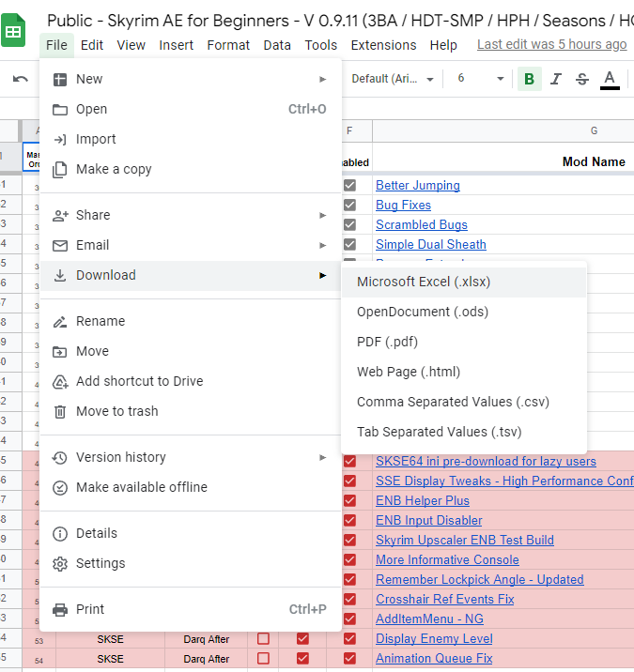The image size is (634, 672).
Task: Open the font size dropdown arrow
Action: 501,79
